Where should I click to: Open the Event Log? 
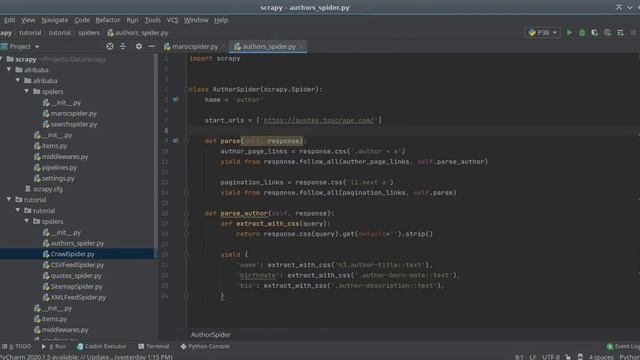tap(623, 346)
